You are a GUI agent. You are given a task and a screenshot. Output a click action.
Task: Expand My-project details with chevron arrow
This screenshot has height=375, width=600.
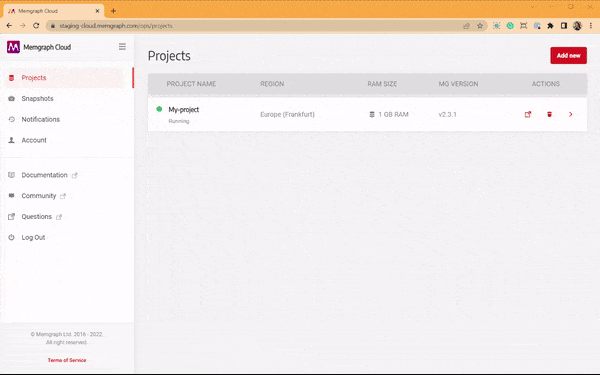pos(571,114)
